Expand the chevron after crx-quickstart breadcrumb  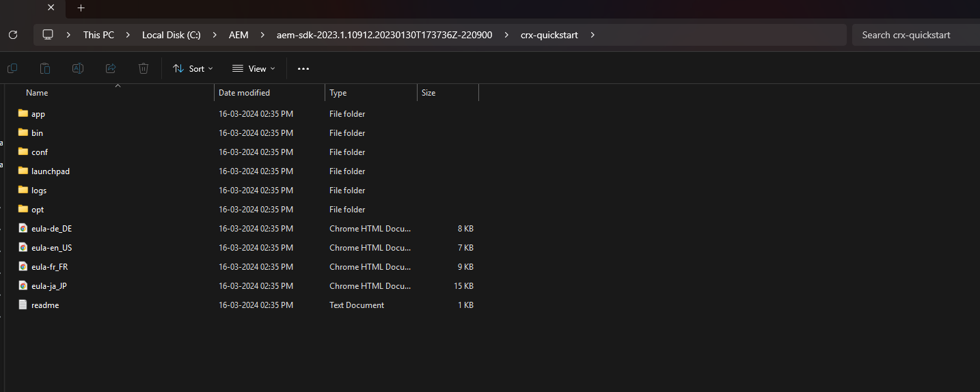tap(593, 35)
